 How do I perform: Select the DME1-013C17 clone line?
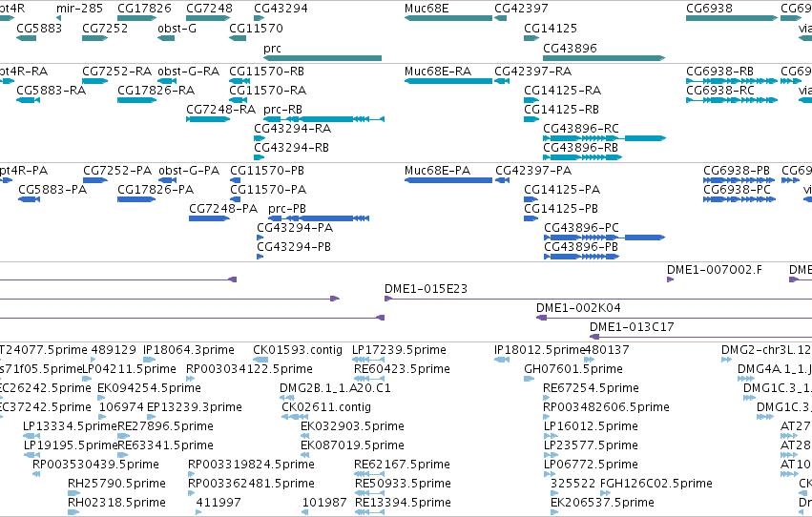pyautogui.click(x=700, y=337)
